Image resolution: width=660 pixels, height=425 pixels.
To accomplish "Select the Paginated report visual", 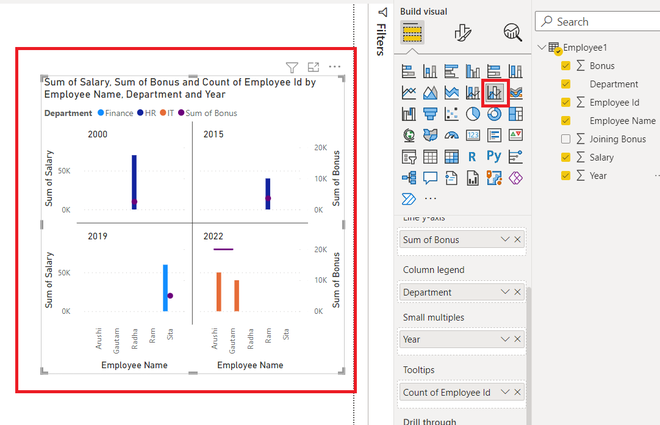I will pyautogui.click(x=473, y=178).
